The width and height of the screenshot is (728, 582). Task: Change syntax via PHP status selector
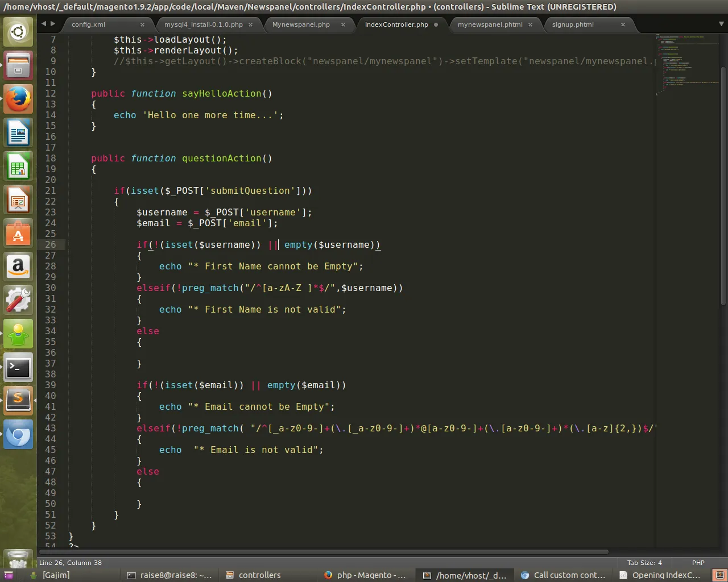[x=698, y=563]
